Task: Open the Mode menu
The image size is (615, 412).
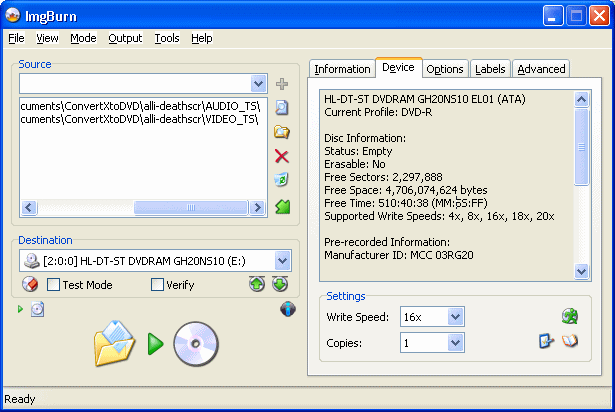Action: 83,38
